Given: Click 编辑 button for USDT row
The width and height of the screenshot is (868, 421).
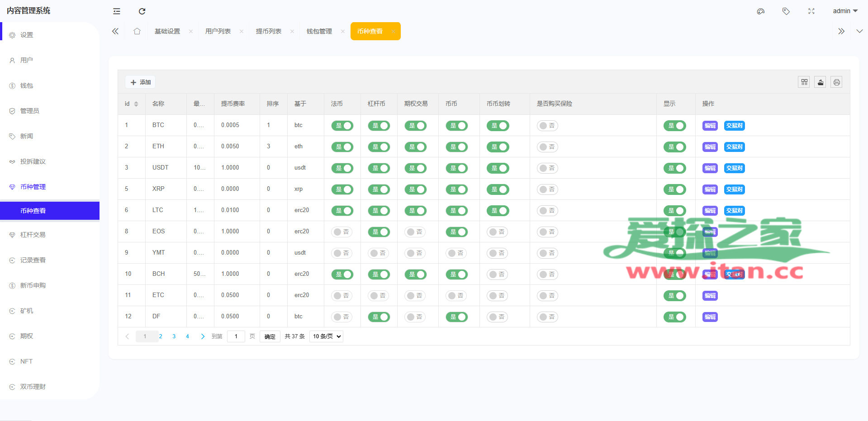Looking at the screenshot, I should (710, 168).
